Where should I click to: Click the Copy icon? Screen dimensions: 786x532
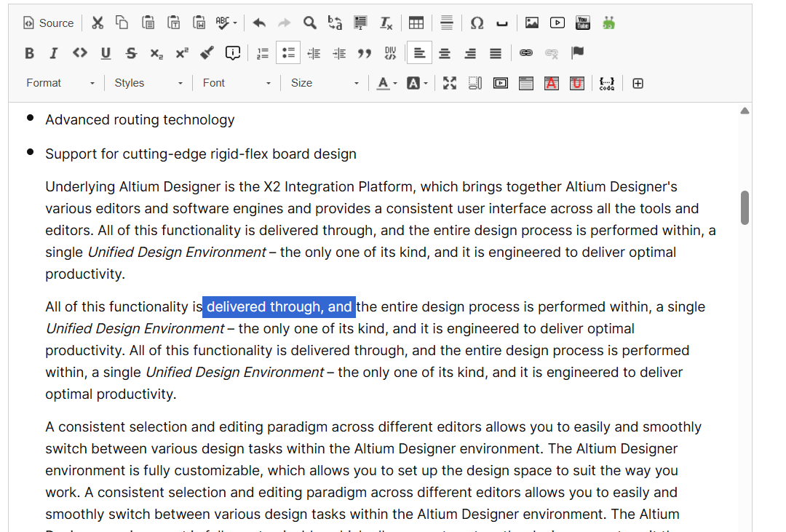pos(122,23)
